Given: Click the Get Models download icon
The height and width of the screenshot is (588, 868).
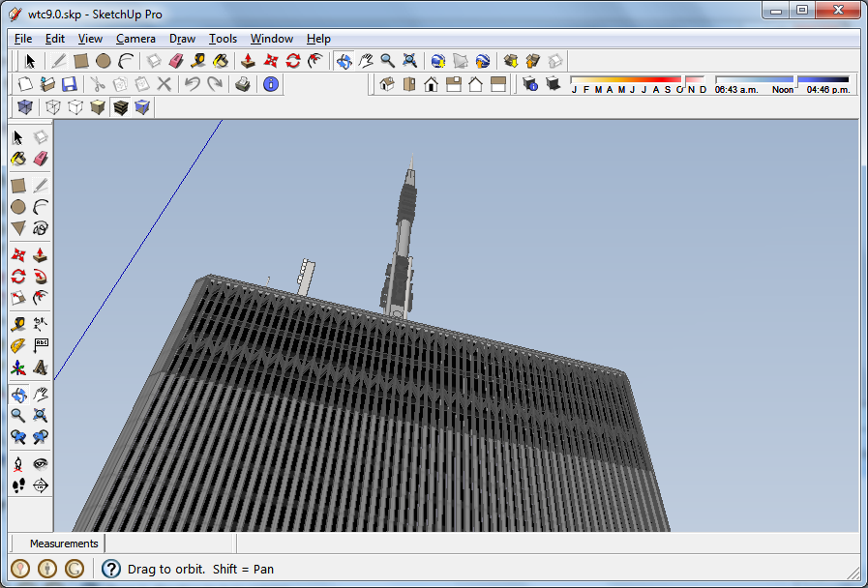Looking at the screenshot, I should pyautogui.click(x=510, y=60).
